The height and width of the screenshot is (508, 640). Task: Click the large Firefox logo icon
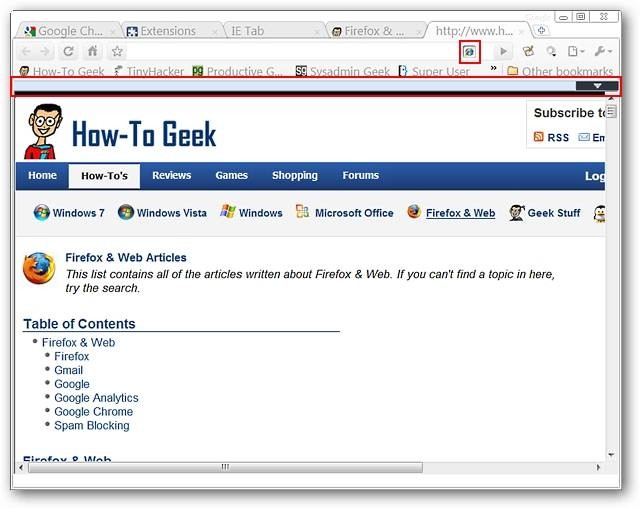pos(39,268)
